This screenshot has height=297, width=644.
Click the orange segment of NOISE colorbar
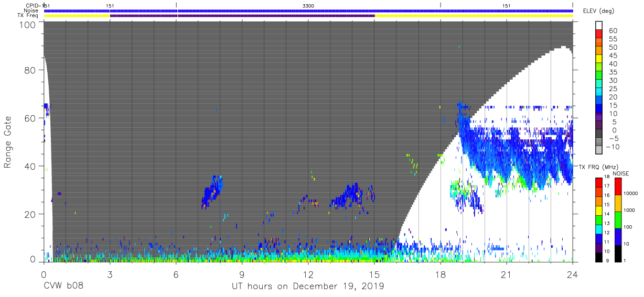pos(618,203)
